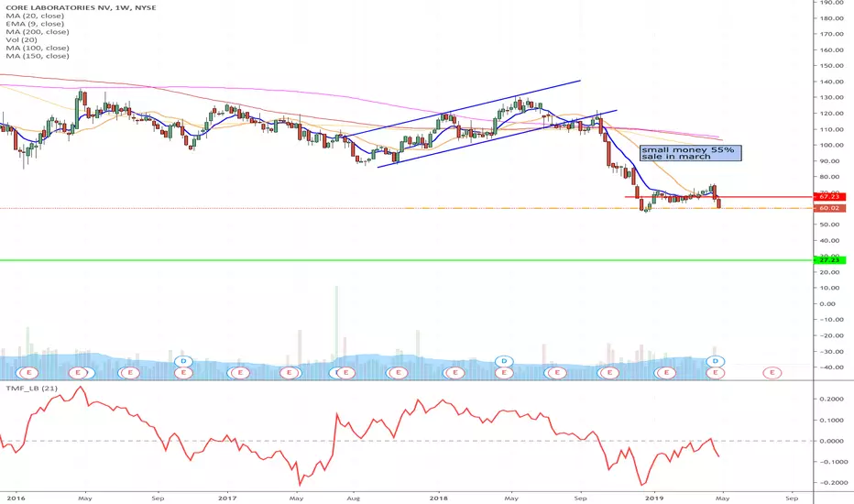The width and height of the screenshot is (854, 504).
Task: Click the 100.00 price axis label
Action: click(x=832, y=146)
